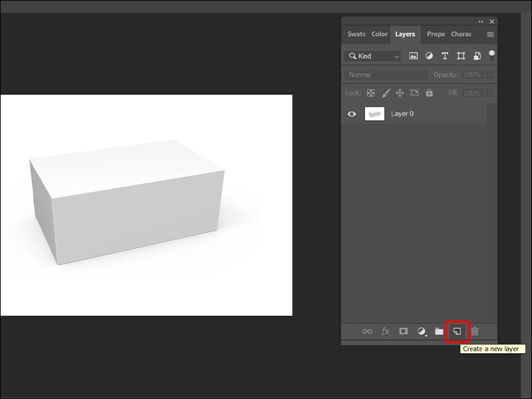Open the blend mode dropdown
Image resolution: width=532 pixels, height=399 pixels.
tap(386, 74)
